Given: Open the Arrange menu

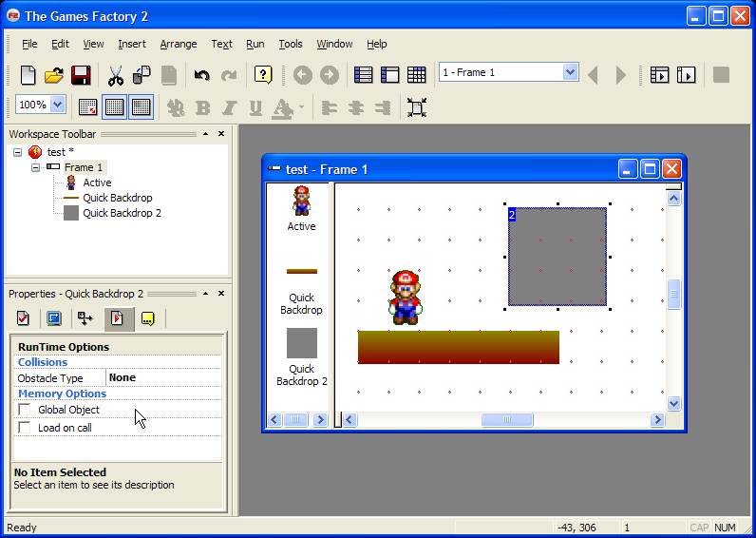Looking at the screenshot, I should pos(179,44).
